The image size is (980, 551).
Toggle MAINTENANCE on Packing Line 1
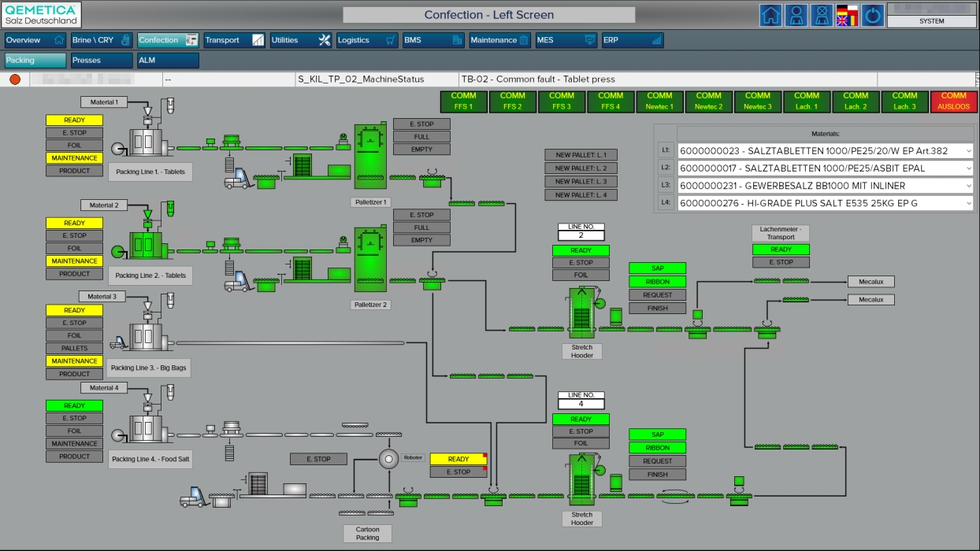coord(74,158)
